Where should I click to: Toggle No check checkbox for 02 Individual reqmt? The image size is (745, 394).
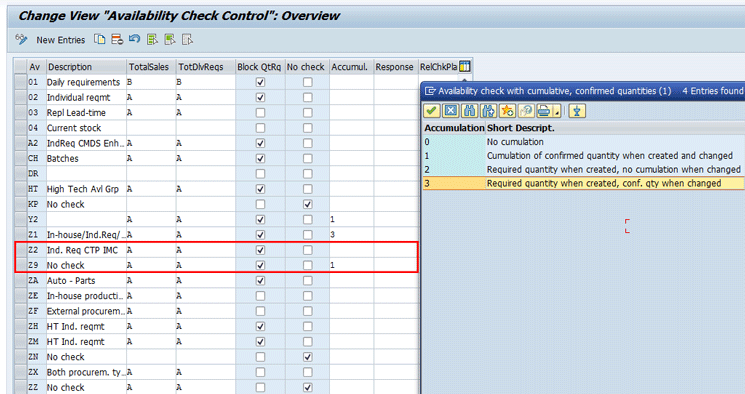pyautogui.click(x=307, y=97)
